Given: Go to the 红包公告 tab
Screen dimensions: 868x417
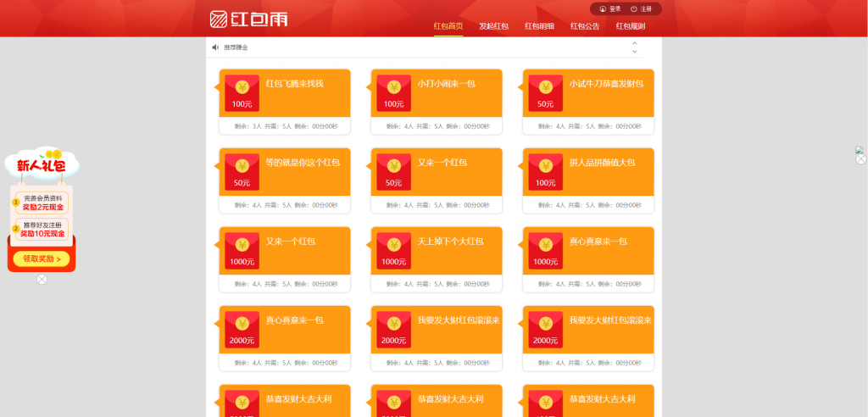Looking at the screenshot, I should coord(585,26).
